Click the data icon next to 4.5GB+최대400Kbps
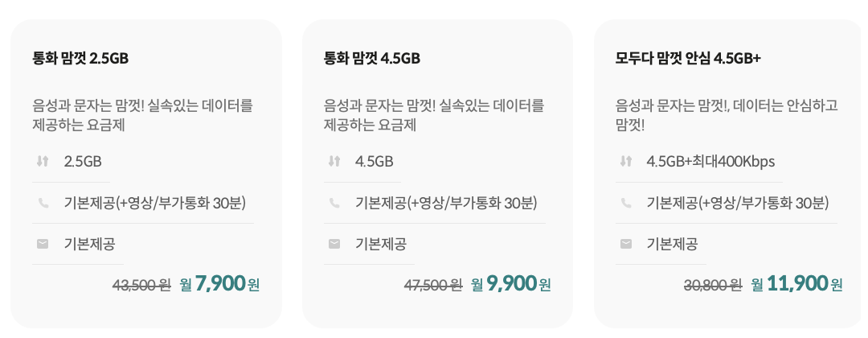Image resolution: width=868 pixels, height=338 pixels. click(626, 162)
